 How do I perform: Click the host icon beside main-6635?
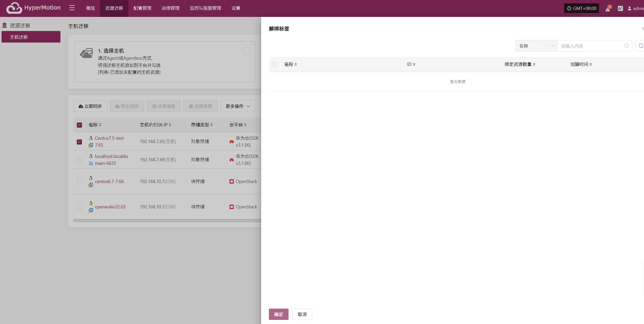pos(91,163)
